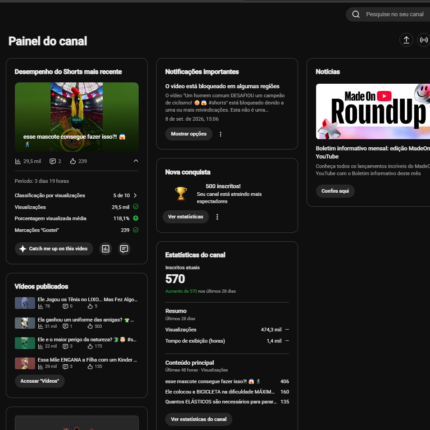Click the go live broadcast icon
The image size is (430, 430).
pyautogui.click(x=424, y=40)
